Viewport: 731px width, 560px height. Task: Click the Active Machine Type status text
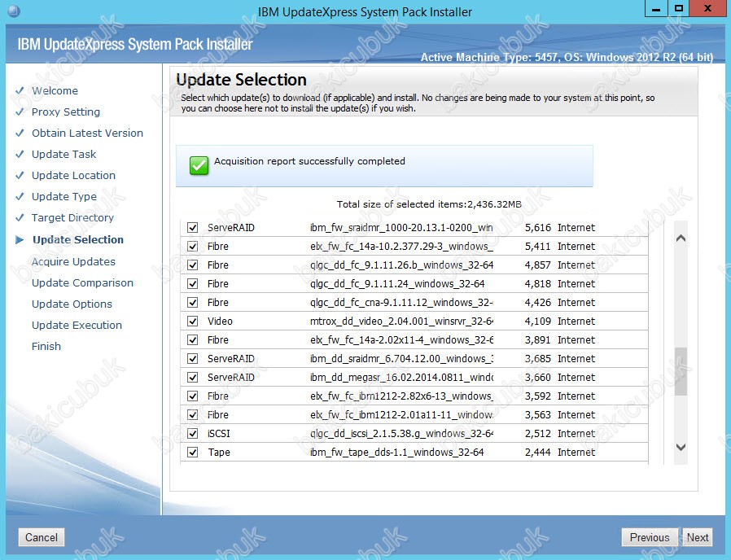(x=567, y=57)
